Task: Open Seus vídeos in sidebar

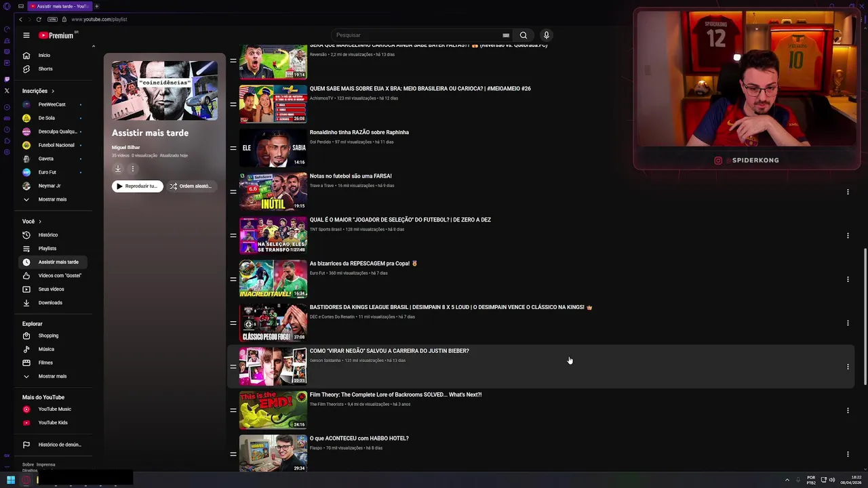Action: [54, 289]
